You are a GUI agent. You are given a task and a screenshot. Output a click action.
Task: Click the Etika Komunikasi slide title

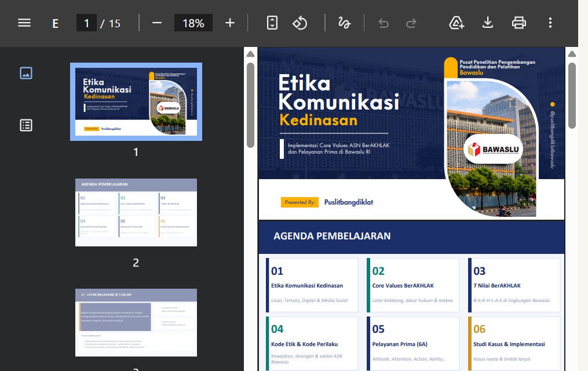tap(339, 92)
